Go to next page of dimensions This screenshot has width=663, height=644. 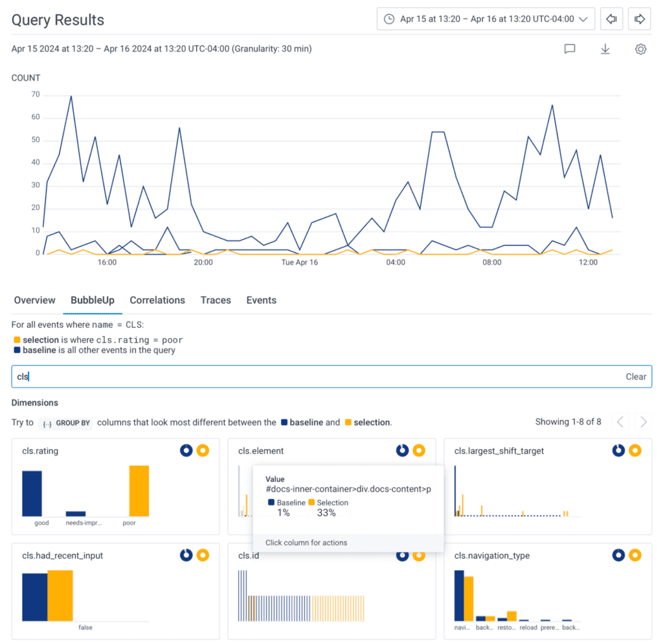(x=644, y=422)
